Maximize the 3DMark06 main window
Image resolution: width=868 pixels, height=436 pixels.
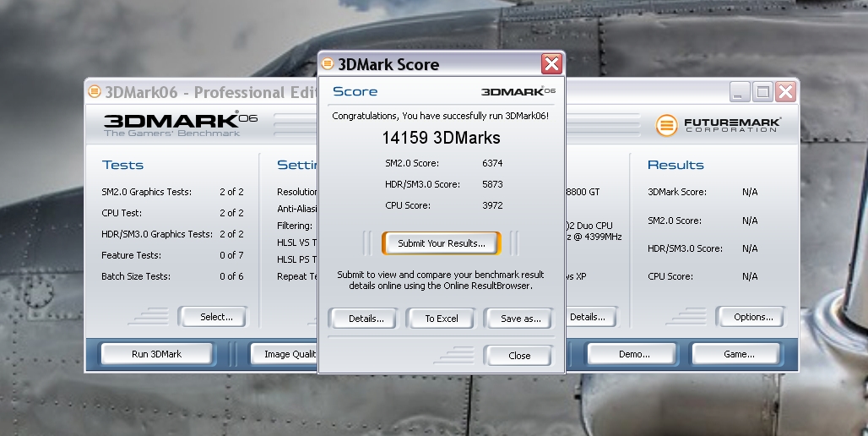[x=762, y=91]
